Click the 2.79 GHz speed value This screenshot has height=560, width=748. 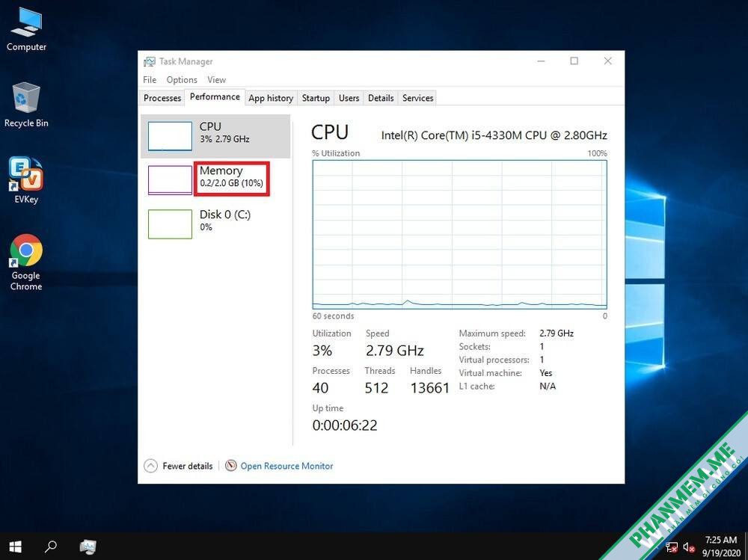394,351
